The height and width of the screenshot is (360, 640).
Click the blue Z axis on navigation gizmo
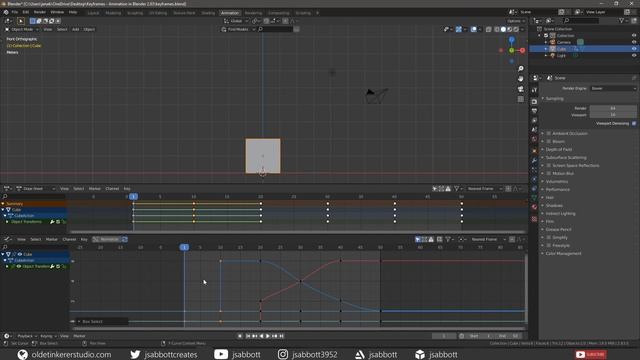click(x=511, y=40)
